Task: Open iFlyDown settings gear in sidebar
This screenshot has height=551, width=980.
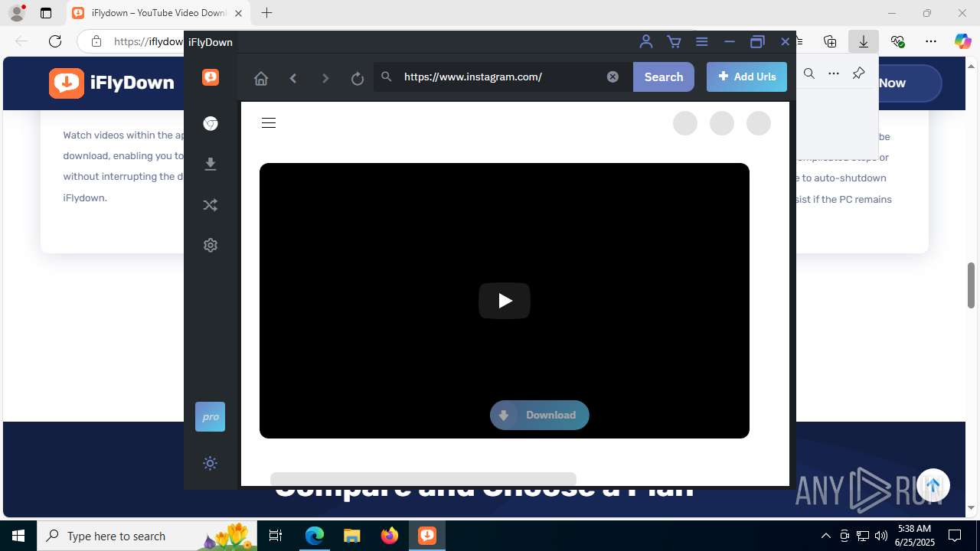Action: 211,246
